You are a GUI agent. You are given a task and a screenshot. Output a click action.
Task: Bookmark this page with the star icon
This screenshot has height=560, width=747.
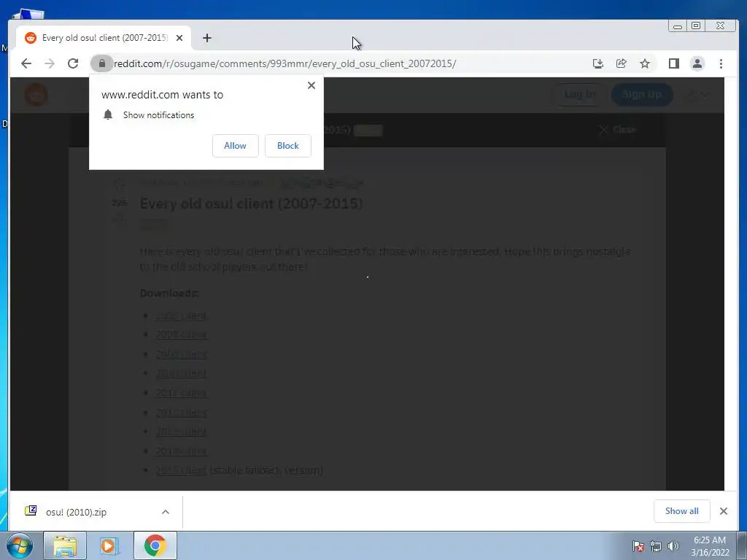coord(645,63)
